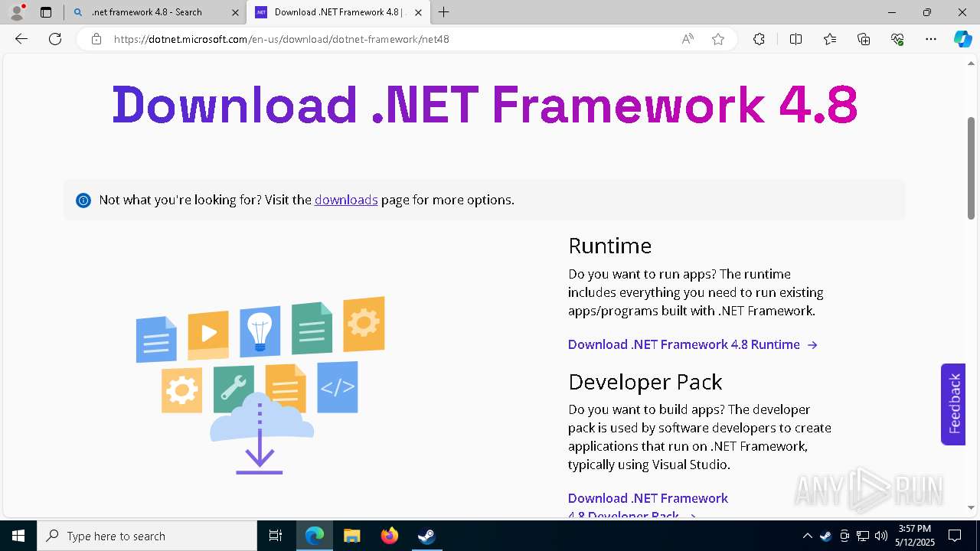Click the Download .NET Framework 4.8 title
980x551 pixels.
485,104
